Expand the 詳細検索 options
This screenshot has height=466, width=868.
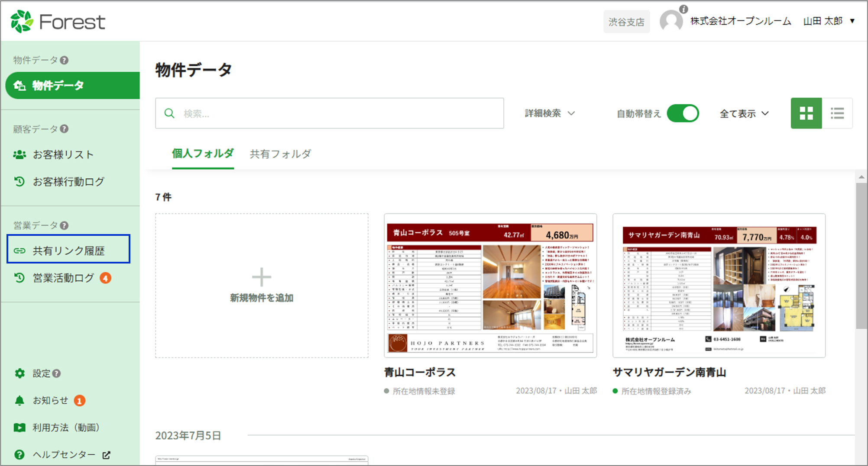tap(549, 113)
